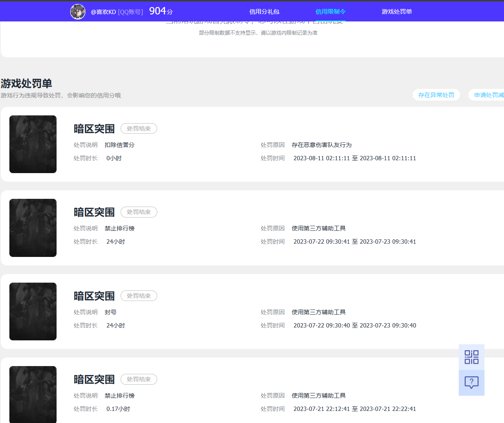Click 处罚结束 badge on 封号 record
The image size is (504, 423).
pyautogui.click(x=138, y=296)
